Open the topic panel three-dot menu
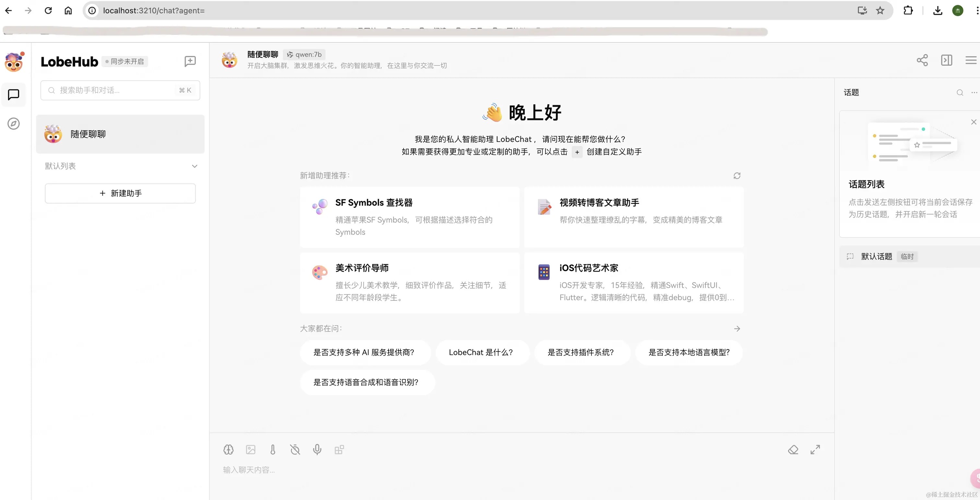The image size is (980, 500). (974, 92)
